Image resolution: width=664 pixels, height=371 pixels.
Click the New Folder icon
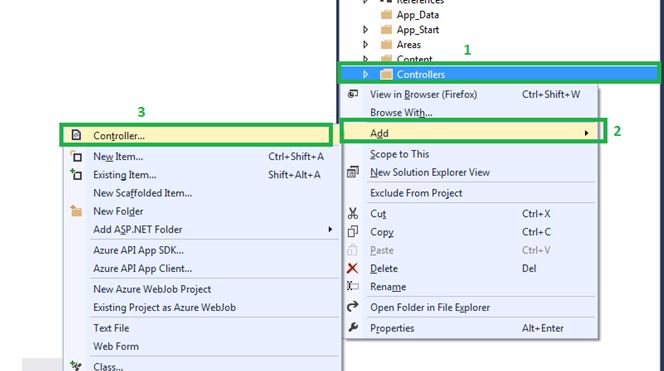[76, 211]
